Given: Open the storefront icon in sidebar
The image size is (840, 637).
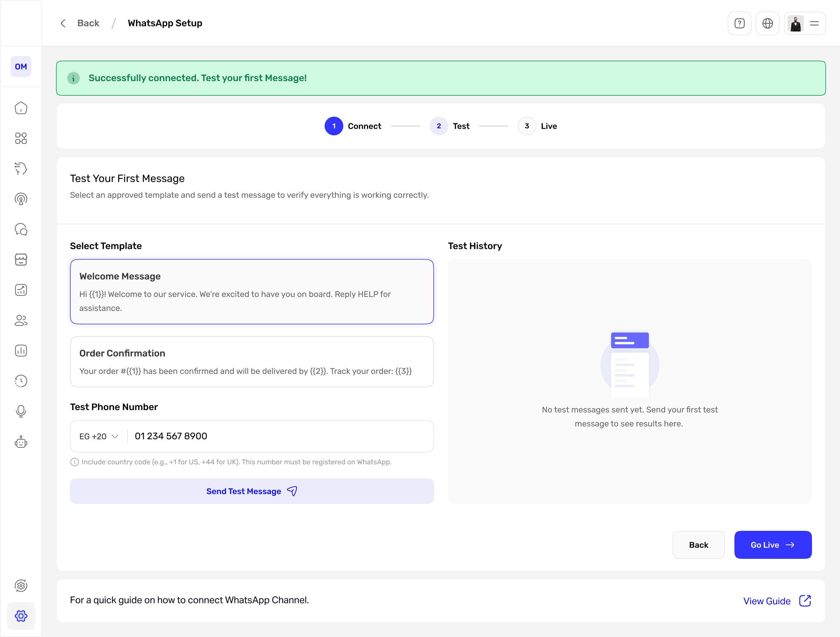Looking at the screenshot, I should pyautogui.click(x=21, y=260).
